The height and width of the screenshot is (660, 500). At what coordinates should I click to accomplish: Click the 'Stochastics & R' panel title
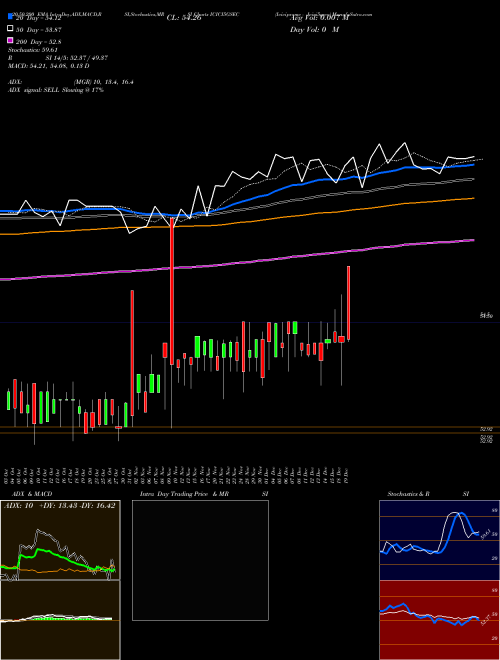pos(409,494)
